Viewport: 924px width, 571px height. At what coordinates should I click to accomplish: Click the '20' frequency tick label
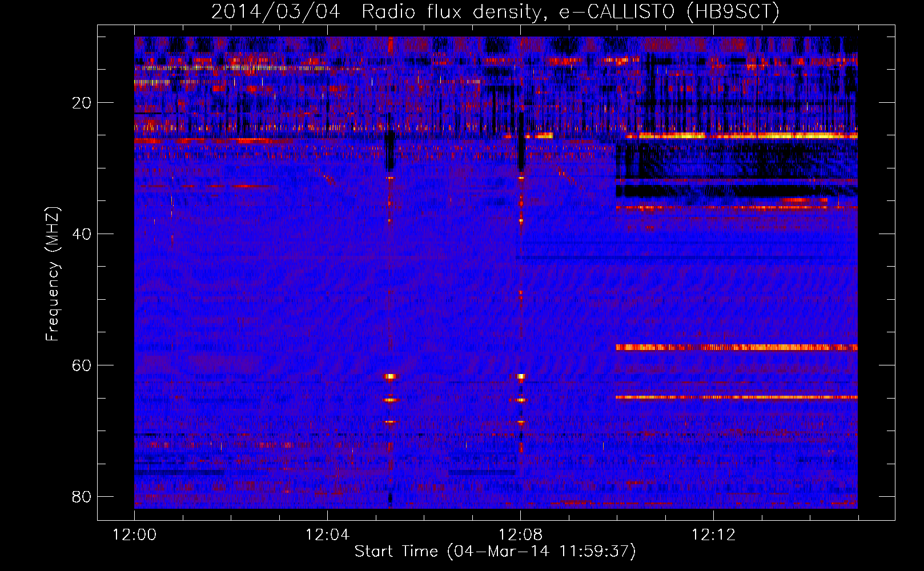[82, 103]
